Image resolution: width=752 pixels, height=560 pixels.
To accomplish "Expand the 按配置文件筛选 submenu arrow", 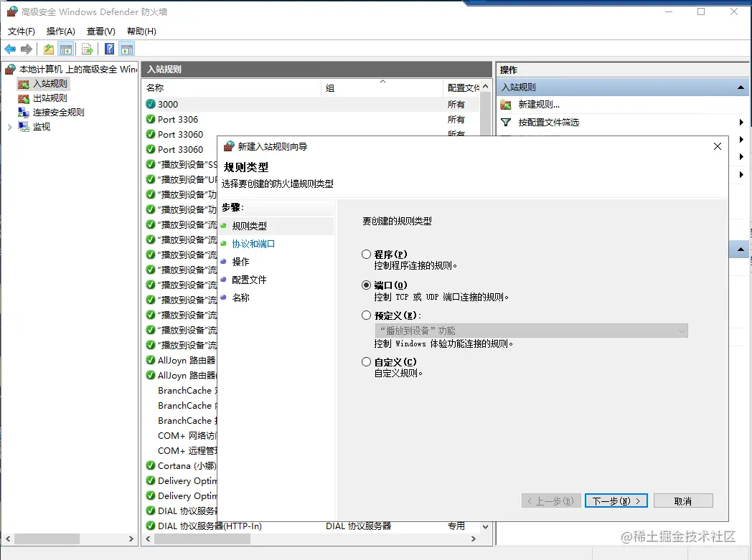I will pos(741,123).
